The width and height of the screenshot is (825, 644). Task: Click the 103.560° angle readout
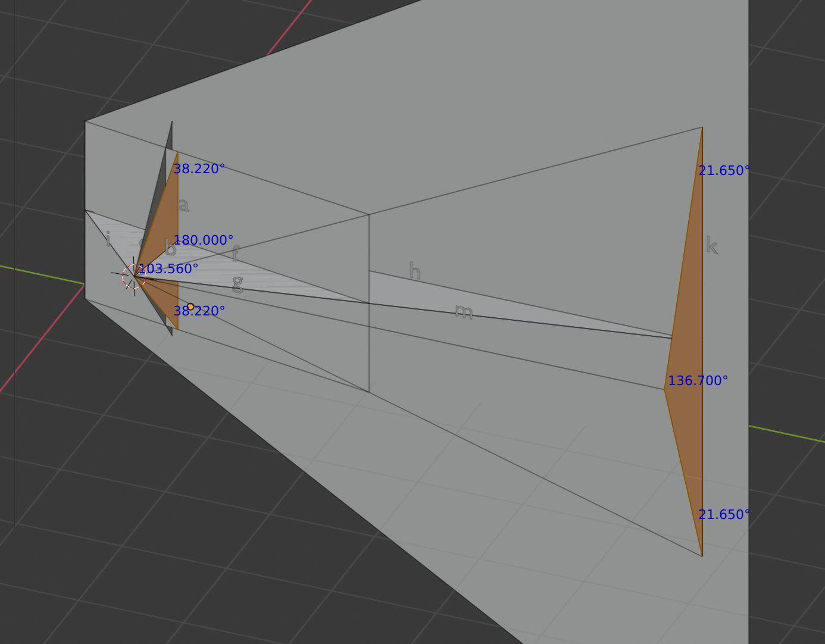168,269
